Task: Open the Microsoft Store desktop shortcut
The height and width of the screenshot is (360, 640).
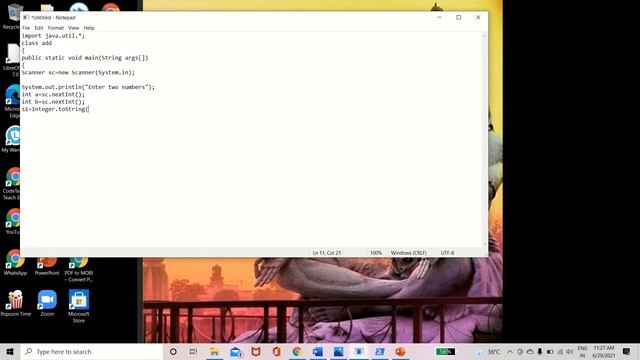Action: click(x=79, y=307)
